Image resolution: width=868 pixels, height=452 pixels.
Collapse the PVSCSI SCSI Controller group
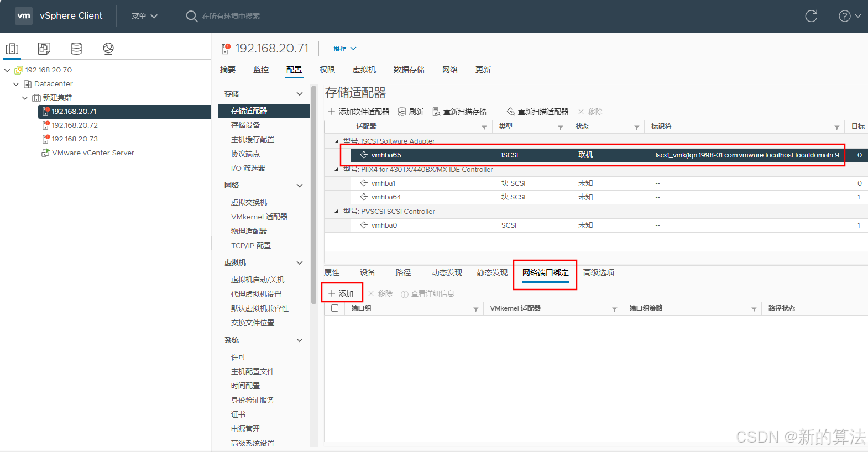[x=336, y=212]
